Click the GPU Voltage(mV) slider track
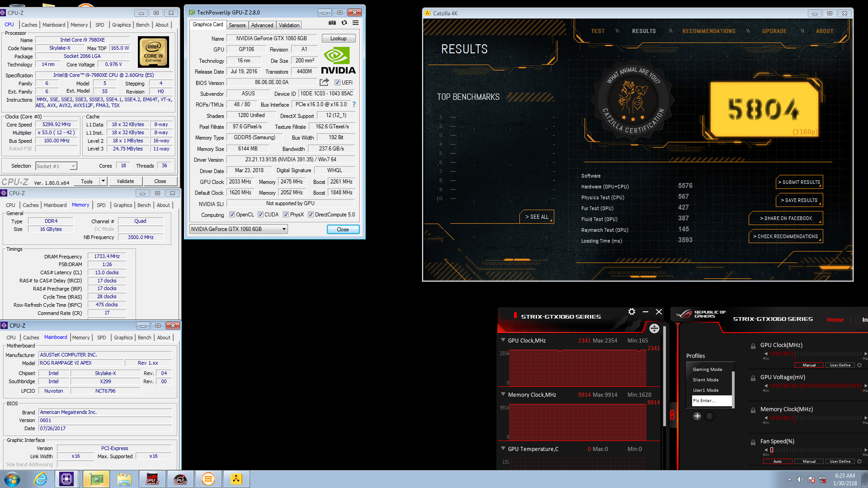 [x=816, y=386]
